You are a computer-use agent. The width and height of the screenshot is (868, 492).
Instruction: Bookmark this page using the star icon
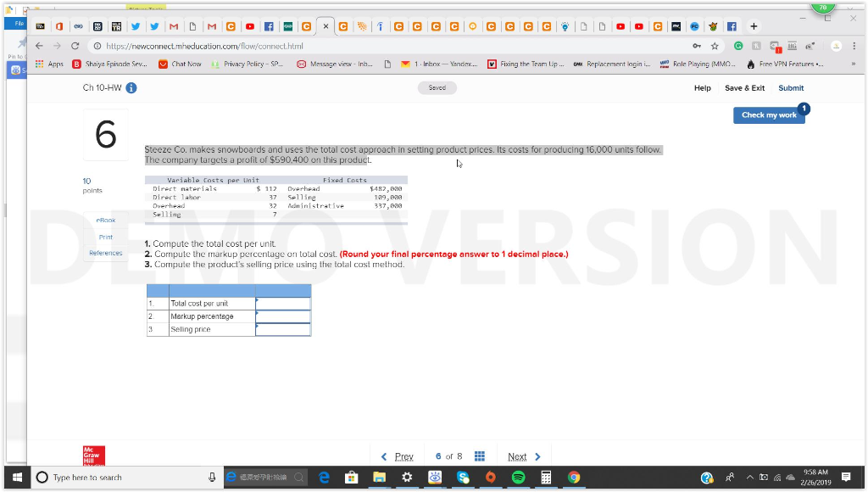716,47
